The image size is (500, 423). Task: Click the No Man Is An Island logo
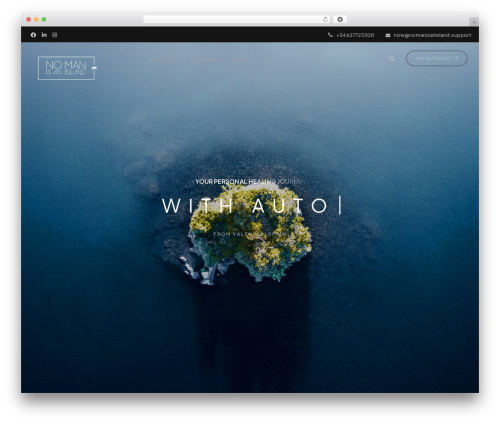(67, 68)
